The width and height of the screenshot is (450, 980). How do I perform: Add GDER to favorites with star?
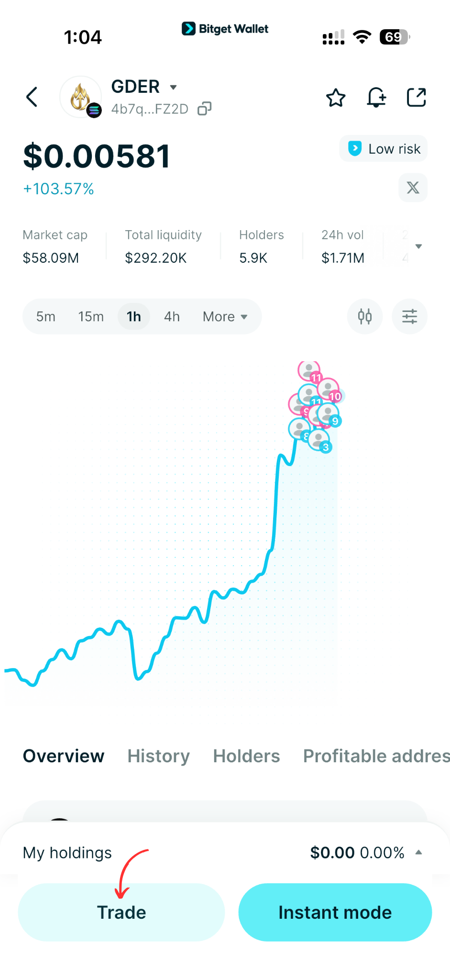coord(336,98)
